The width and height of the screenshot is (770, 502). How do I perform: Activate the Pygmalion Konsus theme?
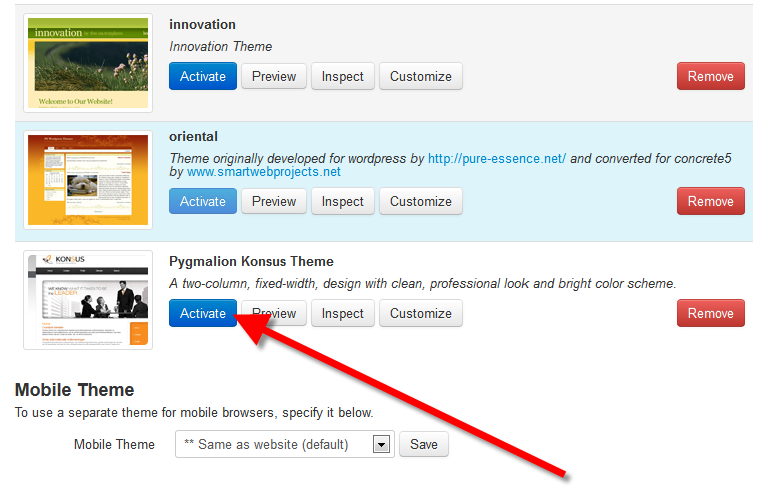coord(203,313)
